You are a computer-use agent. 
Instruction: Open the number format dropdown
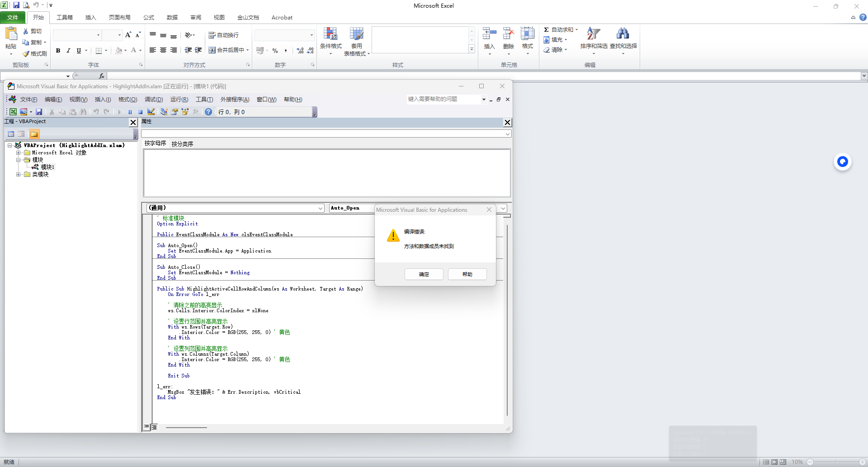coord(311,35)
